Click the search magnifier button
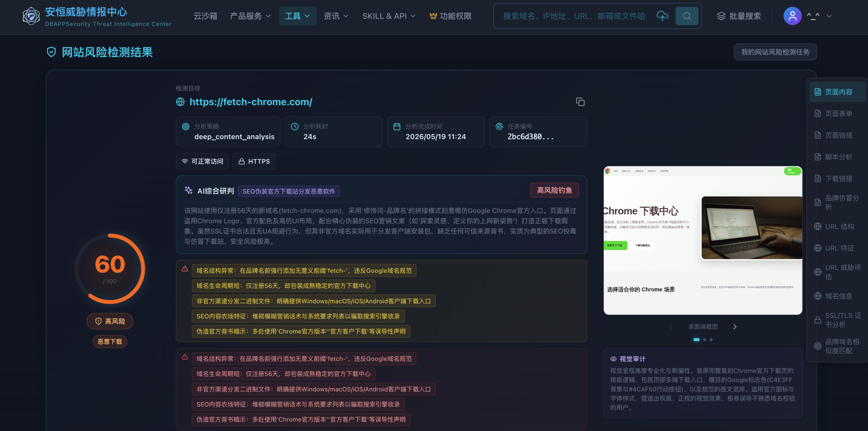This screenshot has height=431, width=868. [687, 16]
